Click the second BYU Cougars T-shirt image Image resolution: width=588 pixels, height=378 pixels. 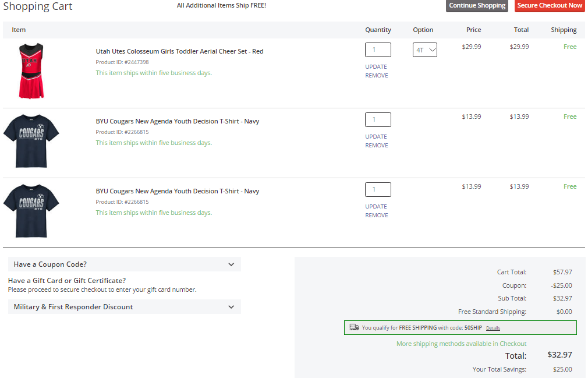[x=31, y=211]
